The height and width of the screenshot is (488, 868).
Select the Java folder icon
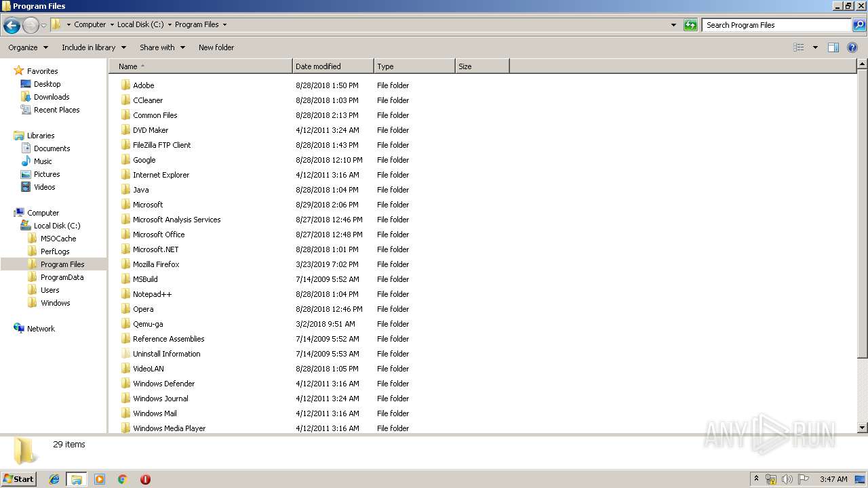click(x=125, y=190)
